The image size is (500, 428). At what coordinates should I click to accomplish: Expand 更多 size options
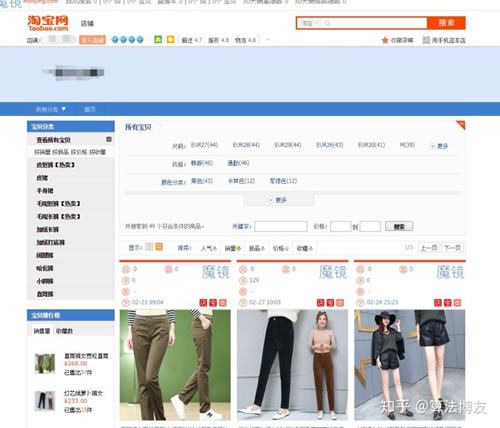439,146
